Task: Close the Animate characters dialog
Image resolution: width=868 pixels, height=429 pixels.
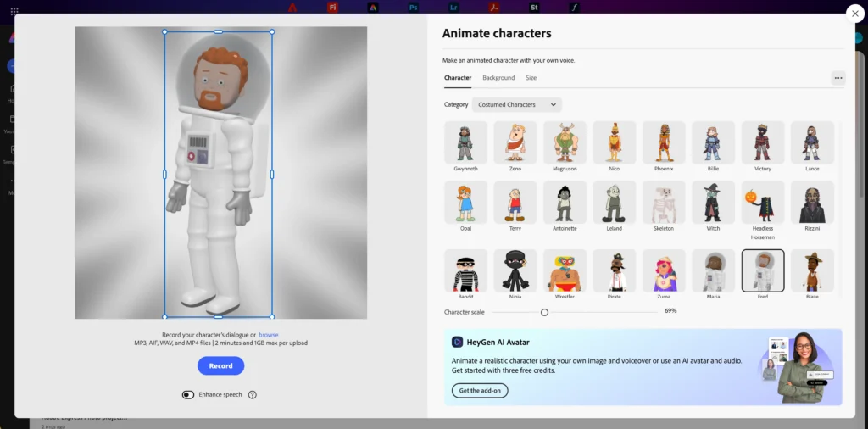Action: [x=854, y=14]
